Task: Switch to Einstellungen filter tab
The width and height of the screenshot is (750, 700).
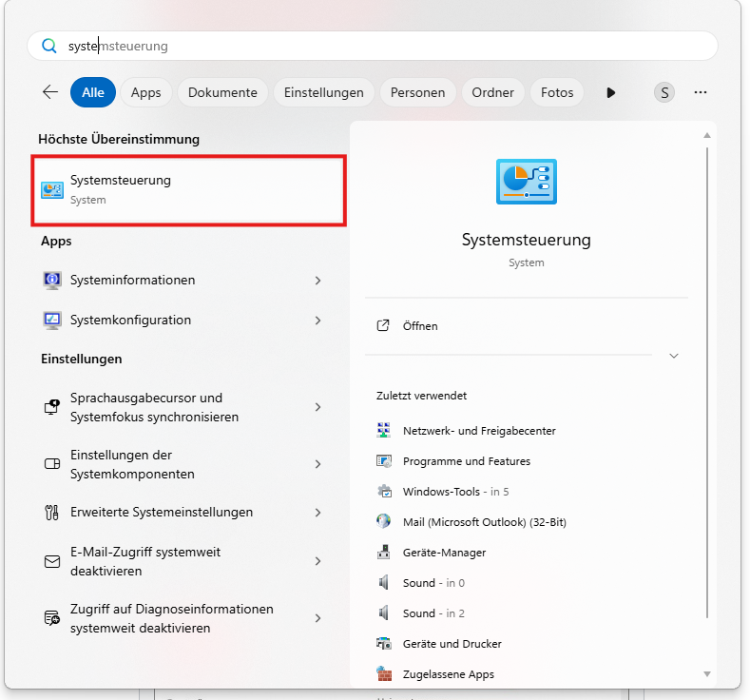Action: pyautogui.click(x=323, y=92)
